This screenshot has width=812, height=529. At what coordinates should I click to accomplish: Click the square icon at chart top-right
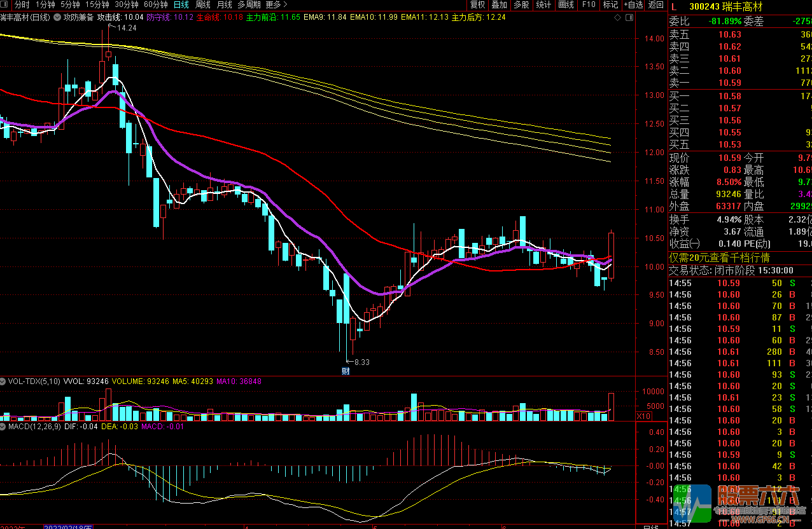coord(628,18)
